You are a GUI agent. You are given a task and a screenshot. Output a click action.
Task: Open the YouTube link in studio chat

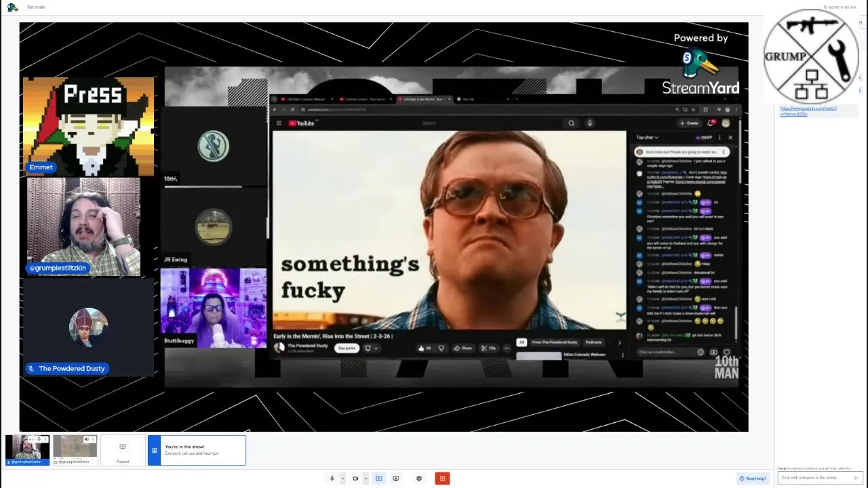pos(808,111)
